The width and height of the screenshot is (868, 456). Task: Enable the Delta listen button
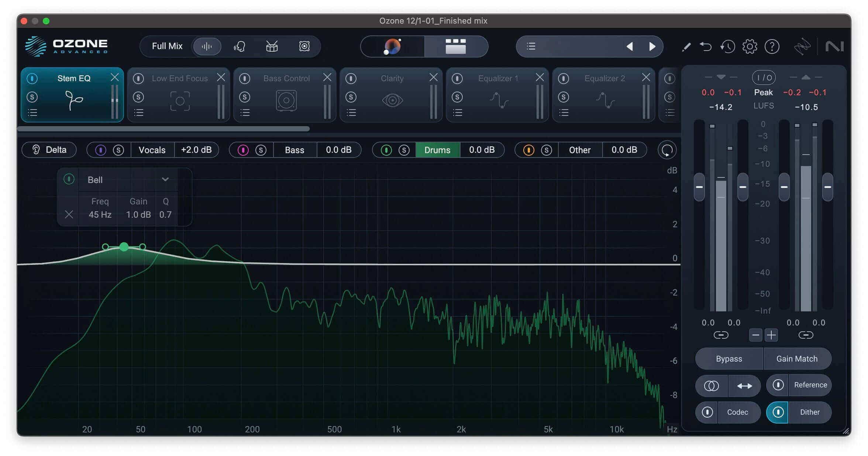(49, 150)
